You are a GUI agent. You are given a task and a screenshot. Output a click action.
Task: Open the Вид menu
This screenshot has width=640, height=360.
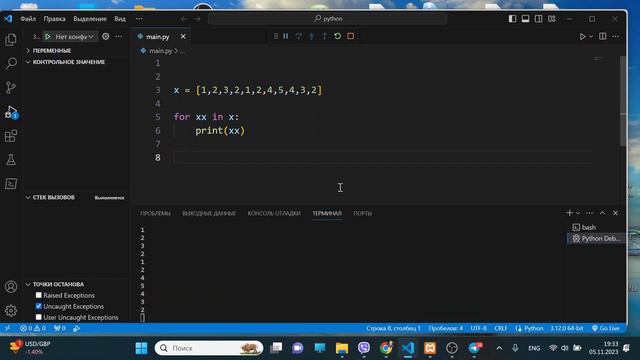tap(120, 19)
